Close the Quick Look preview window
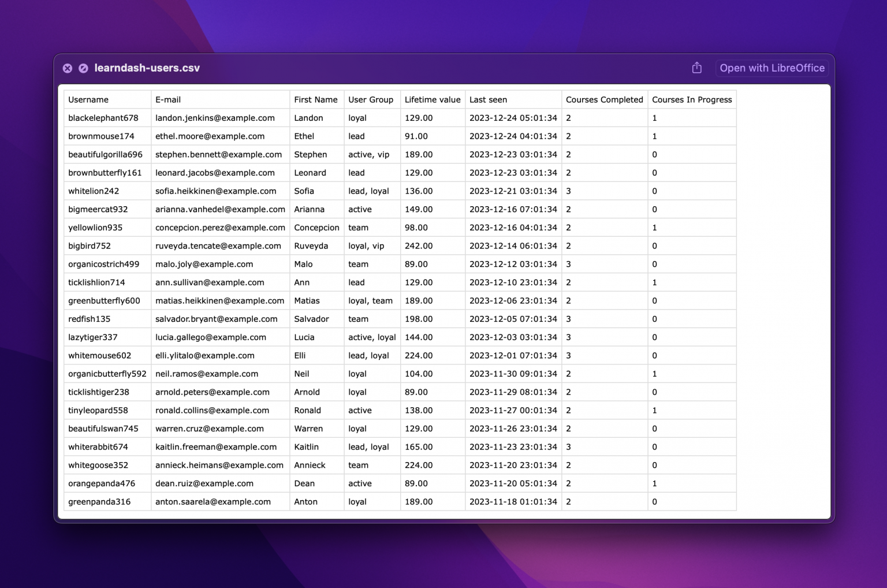 tap(68, 68)
